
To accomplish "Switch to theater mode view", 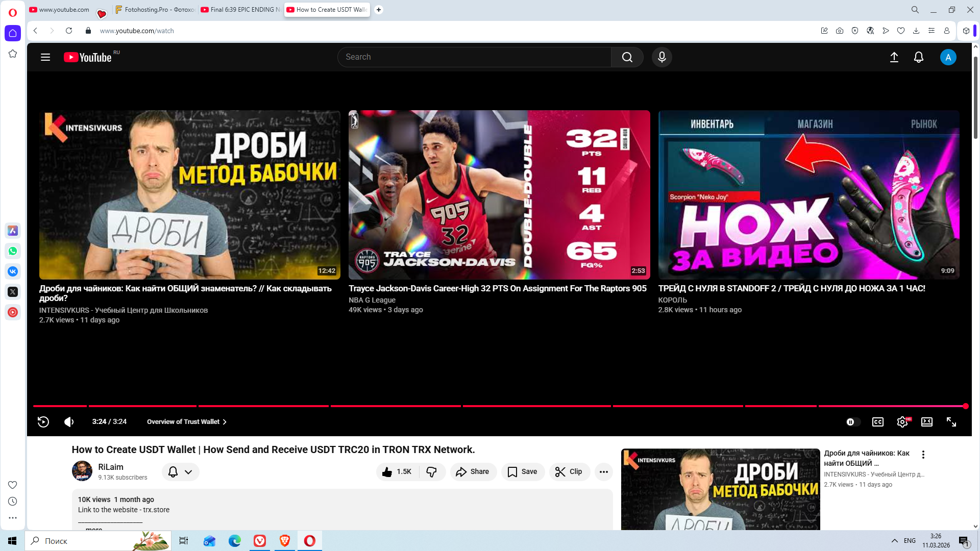I will [x=926, y=422].
